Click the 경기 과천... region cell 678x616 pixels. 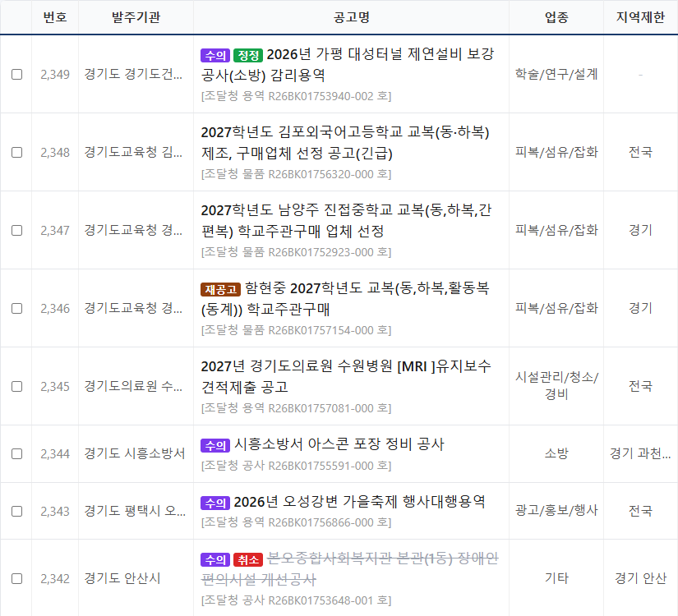click(x=640, y=454)
